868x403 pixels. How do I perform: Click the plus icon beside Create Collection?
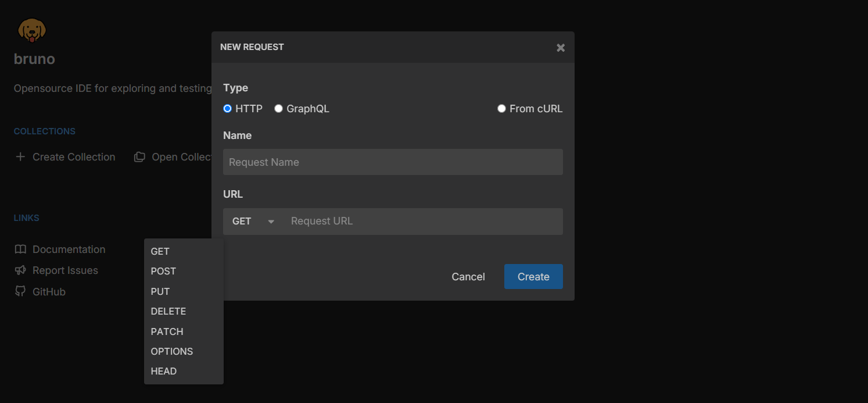tap(20, 156)
